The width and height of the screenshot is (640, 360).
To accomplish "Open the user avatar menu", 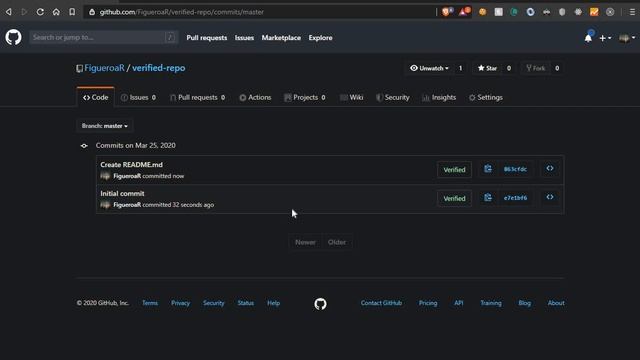I will (627, 38).
